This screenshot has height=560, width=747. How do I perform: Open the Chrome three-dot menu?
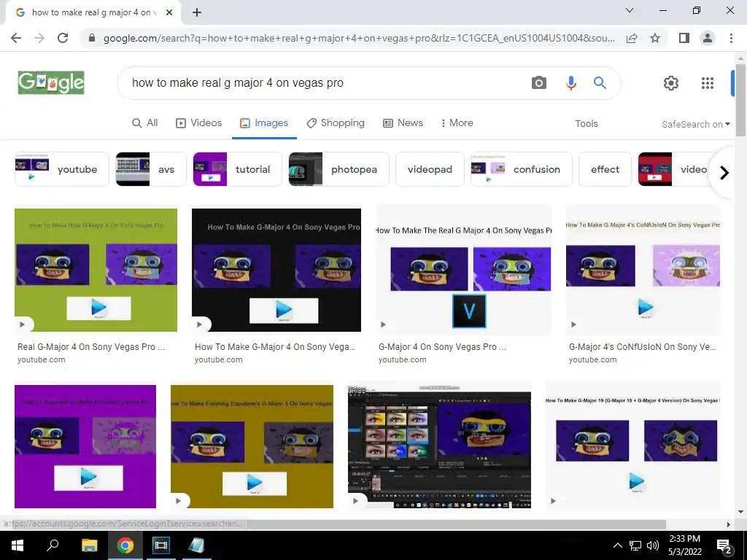[x=731, y=38]
